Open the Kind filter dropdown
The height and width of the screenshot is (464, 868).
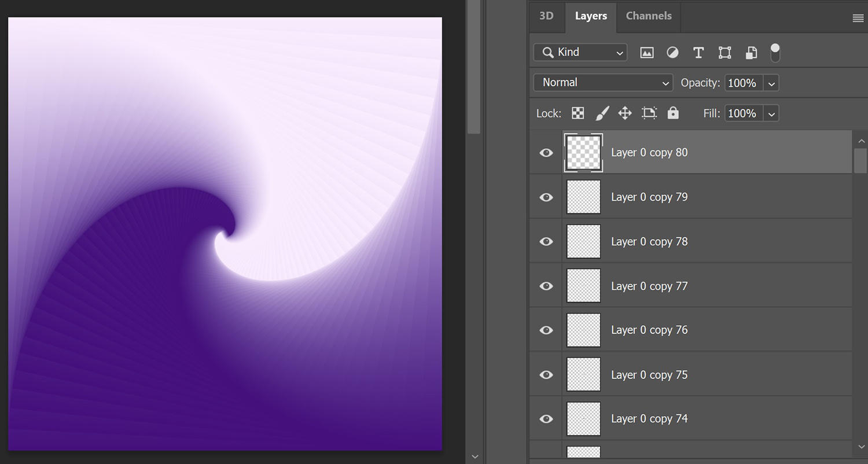click(x=580, y=52)
